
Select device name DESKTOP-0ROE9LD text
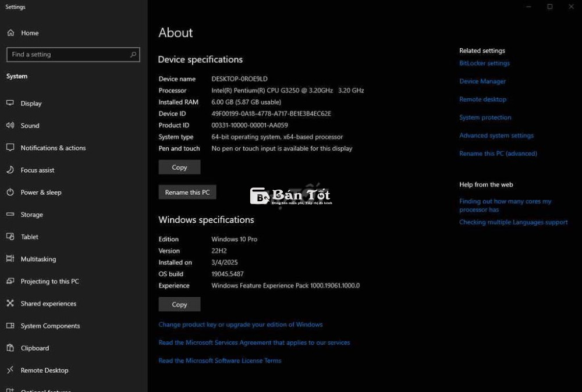[x=239, y=79]
